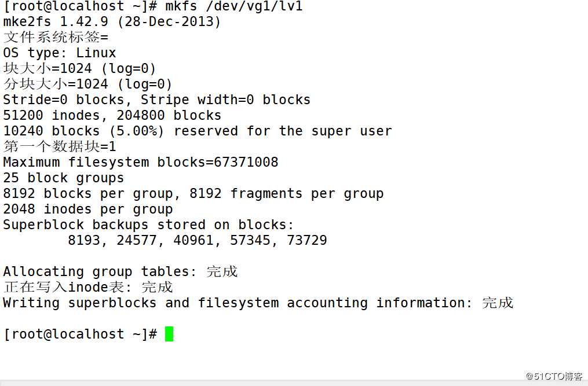Click the 51CTO博客 watermark

click(554, 376)
